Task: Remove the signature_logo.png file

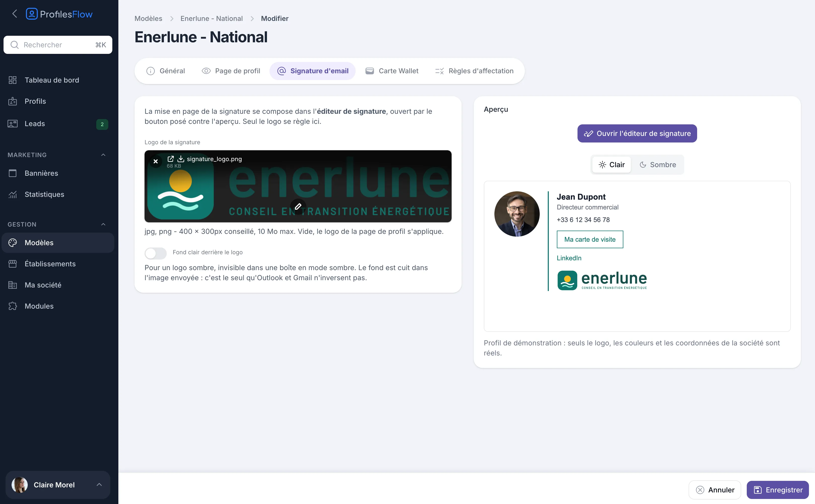Action: click(x=155, y=161)
